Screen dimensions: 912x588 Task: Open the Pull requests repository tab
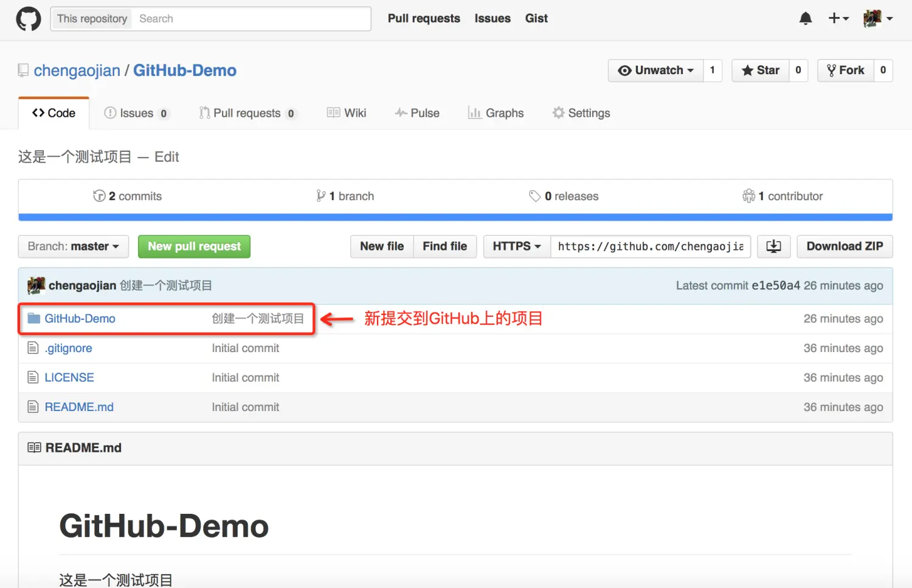pyautogui.click(x=247, y=113)
